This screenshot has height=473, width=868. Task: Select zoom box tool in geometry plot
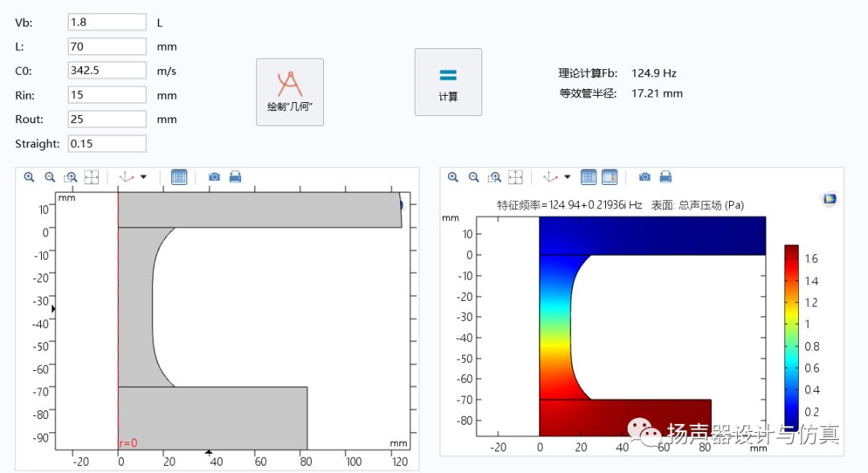(71, 177)
